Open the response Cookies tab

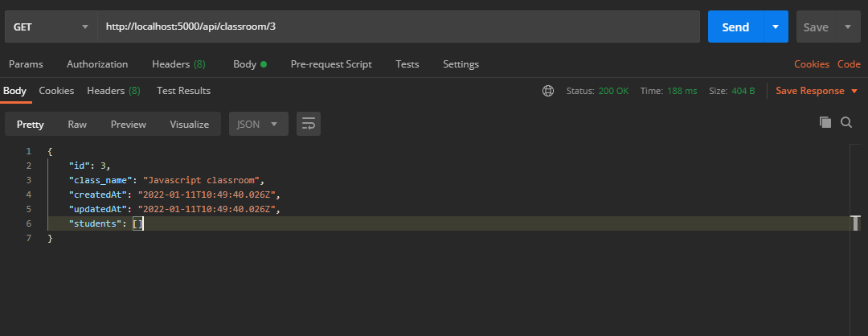click(x=56, y=91)
